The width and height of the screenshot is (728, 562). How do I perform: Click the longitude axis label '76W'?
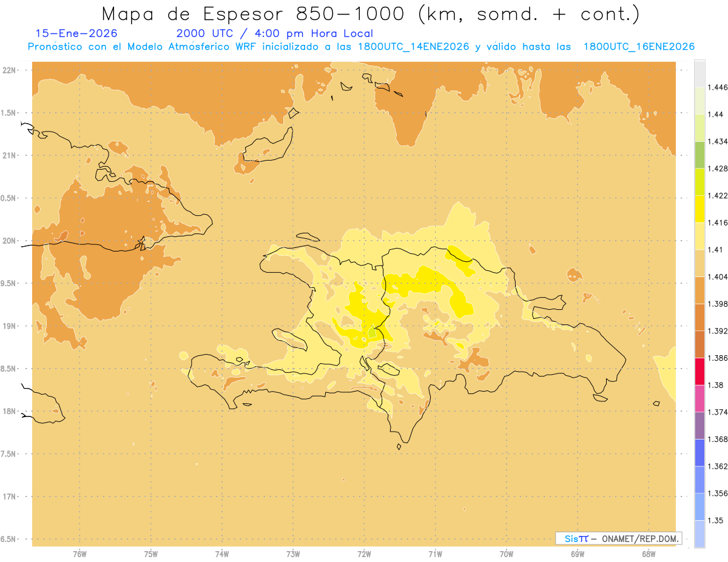click(79, 554)
